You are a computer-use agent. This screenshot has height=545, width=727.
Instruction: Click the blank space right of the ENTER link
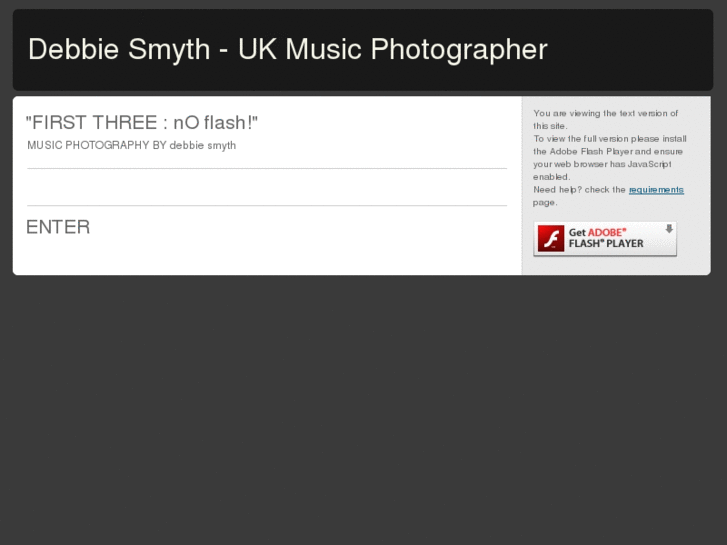tap(300, 228)
